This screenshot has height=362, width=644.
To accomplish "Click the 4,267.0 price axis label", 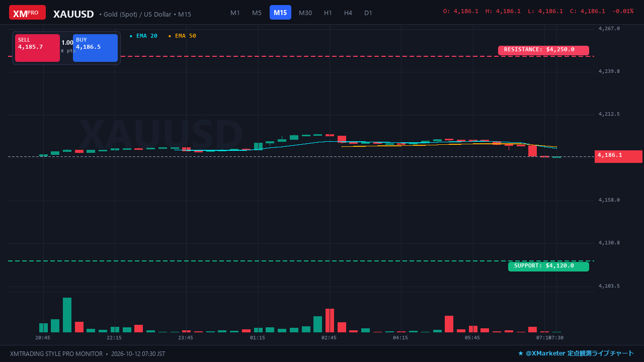I will pos(609,28).
